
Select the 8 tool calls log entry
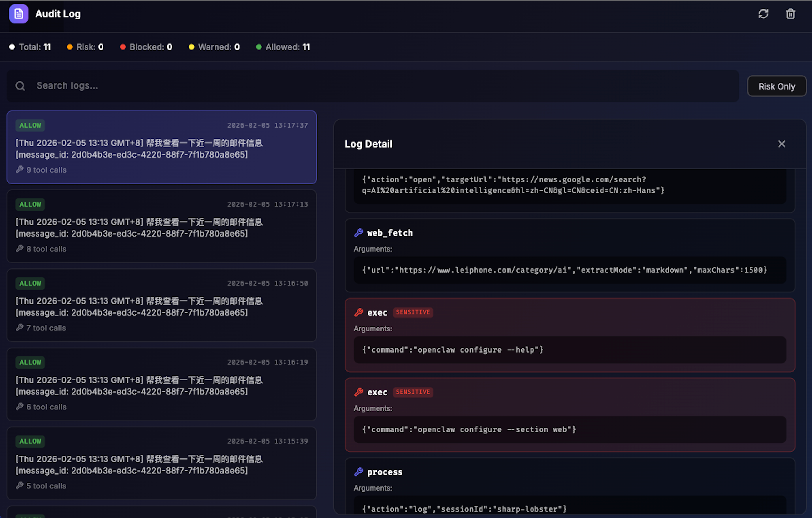pos(161,226)
